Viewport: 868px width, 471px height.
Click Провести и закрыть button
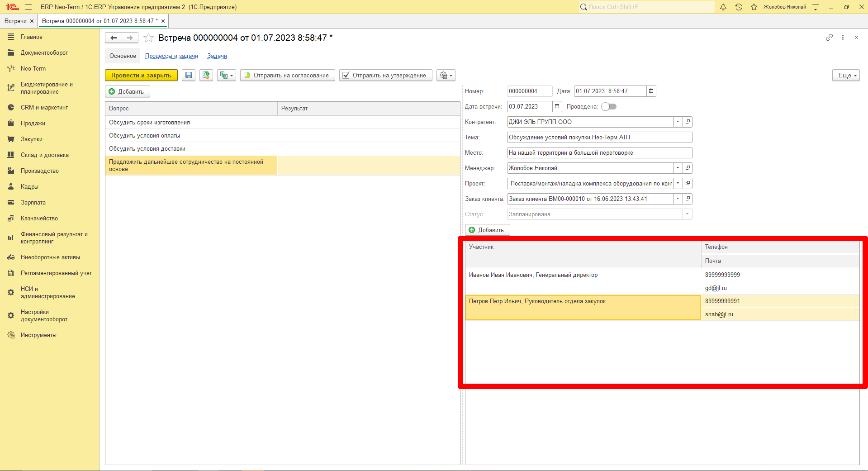pos(141,75)
